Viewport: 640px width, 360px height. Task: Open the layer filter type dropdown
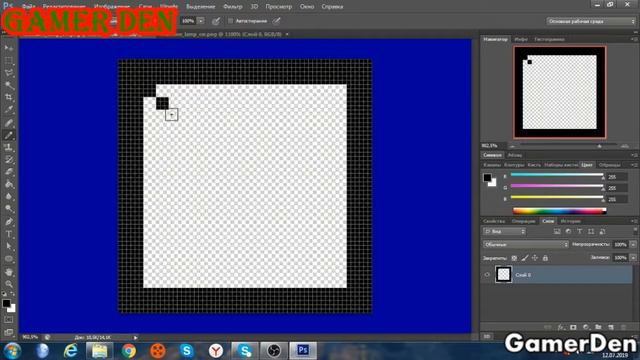[504, 231]
